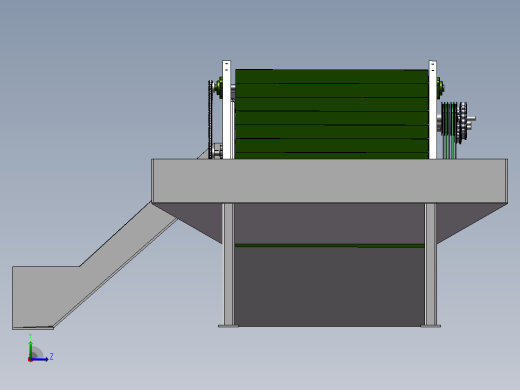Click the blue Z axis arrow of the triad
The width and height of the screenshot is (520, 390).
(x=40, y=359)
